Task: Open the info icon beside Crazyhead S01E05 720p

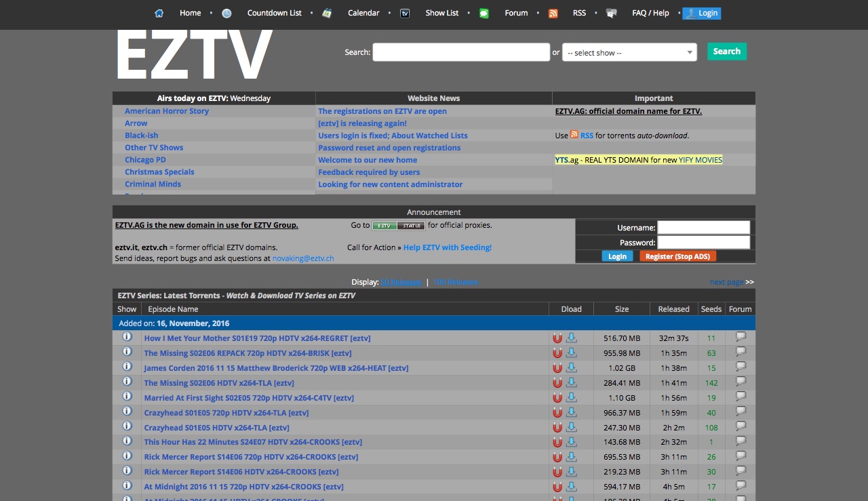Action: coord(127,412)
